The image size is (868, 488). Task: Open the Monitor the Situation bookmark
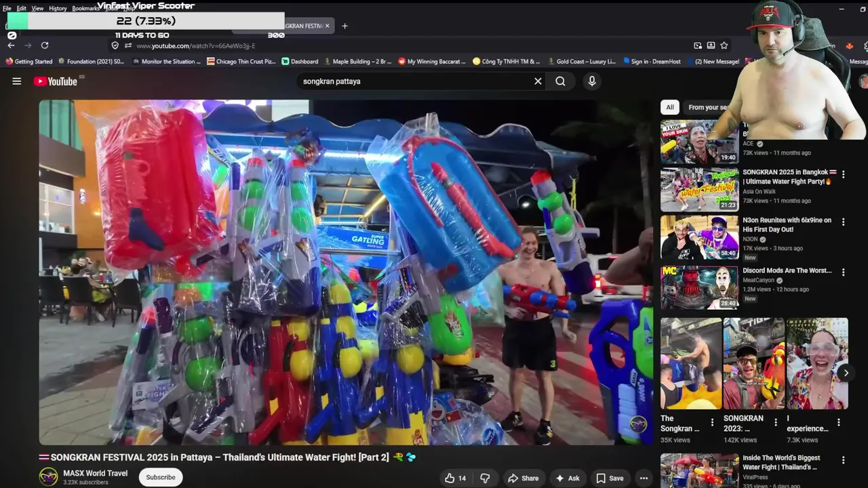pyautogui.click(x=166, y=62)
